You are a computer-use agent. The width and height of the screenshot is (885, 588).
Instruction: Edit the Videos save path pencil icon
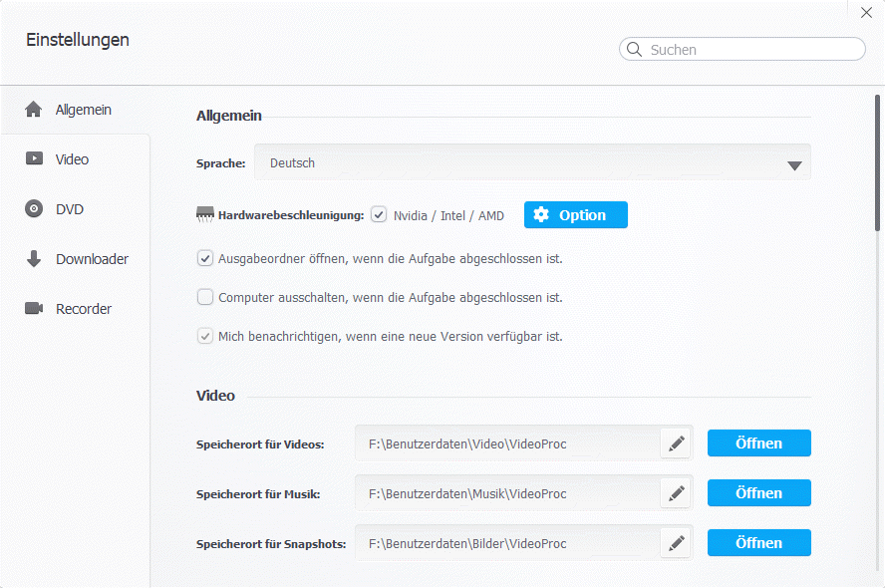[677, 443]
